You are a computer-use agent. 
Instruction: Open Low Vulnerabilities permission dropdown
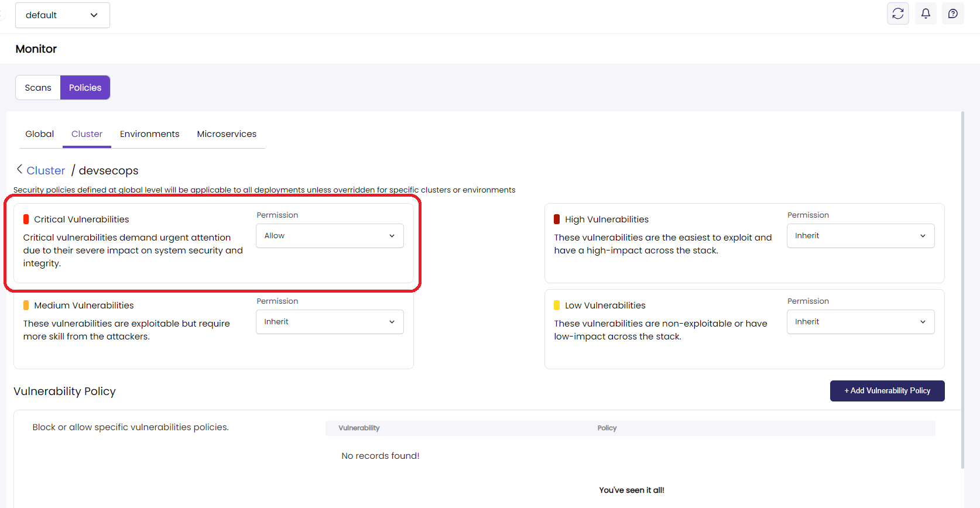pos(860,322)
